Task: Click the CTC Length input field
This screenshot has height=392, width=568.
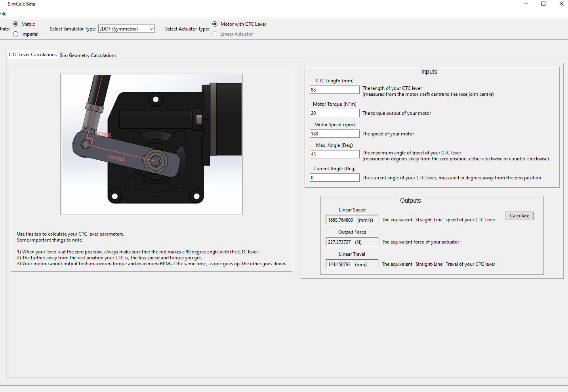Action: coord(334,90)
